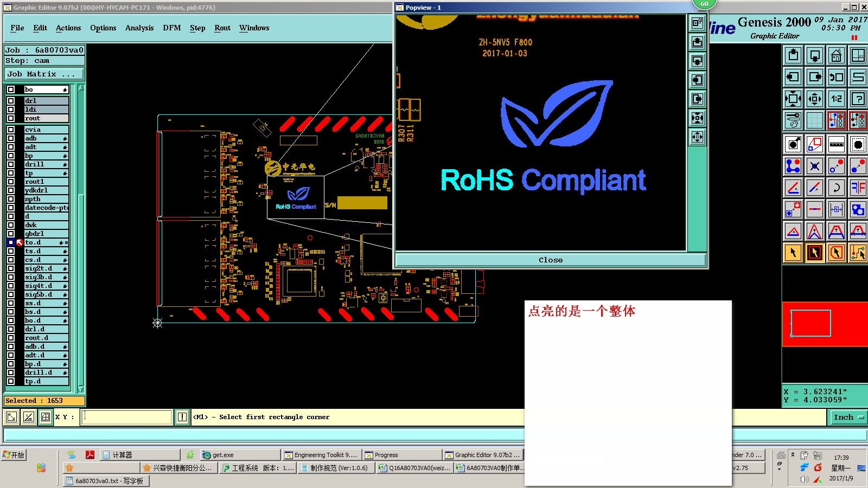Open the tools and palette settings icon
868x488 pixels.
coord(793,120)
